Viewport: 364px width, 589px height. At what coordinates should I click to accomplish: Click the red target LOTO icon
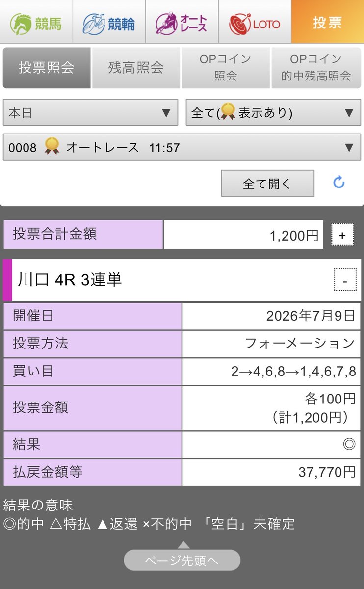pyautogui.click(x=240, y=24)
